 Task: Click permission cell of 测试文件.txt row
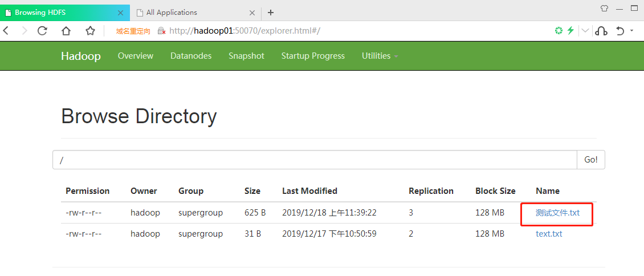click(83, 213)
